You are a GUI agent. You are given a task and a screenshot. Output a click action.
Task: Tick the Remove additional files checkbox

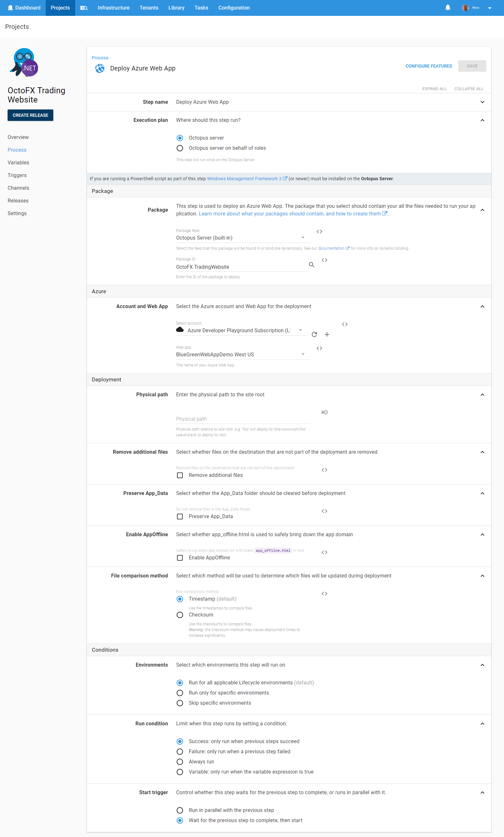pyautogui.click(x=180, y=475)
